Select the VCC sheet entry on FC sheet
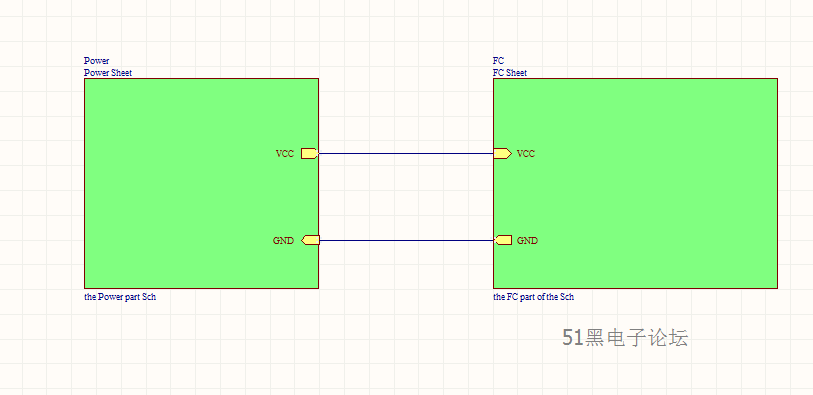The image size is (813, 395). point(502,153)
